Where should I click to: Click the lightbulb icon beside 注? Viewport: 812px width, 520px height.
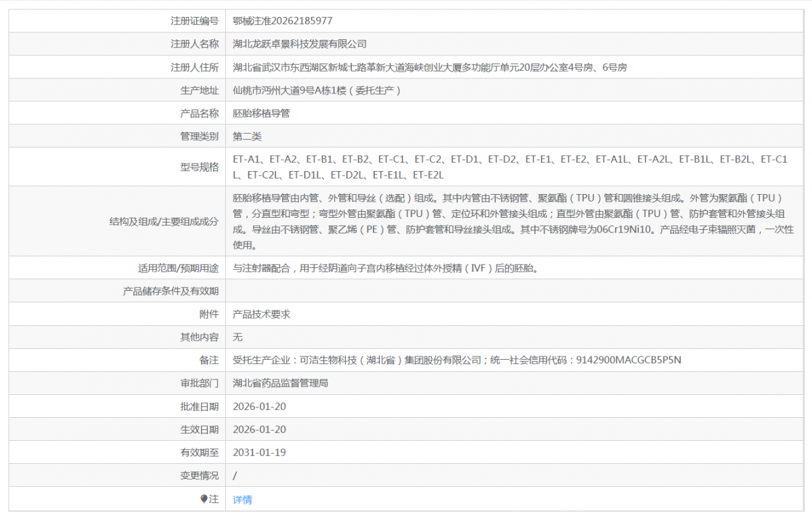click(x=204, y=499)
